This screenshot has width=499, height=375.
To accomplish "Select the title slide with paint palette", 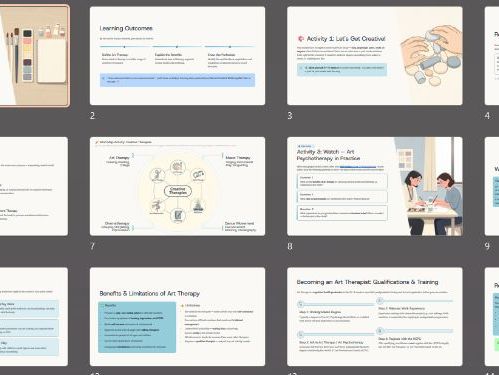I will click(34, 56).
